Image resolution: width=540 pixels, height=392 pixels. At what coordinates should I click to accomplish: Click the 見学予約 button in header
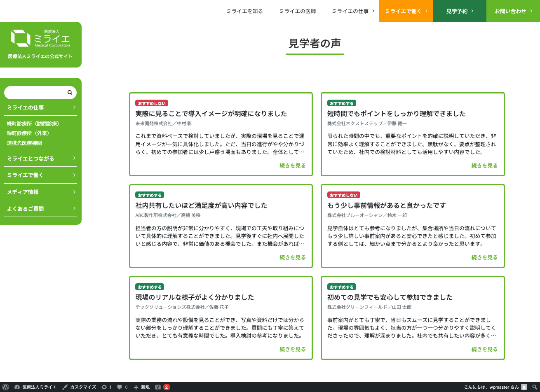point(459,11)
